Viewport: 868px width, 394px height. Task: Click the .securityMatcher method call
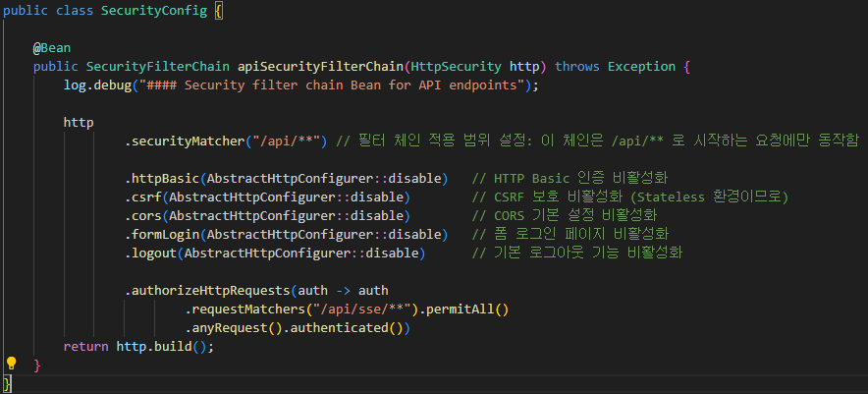[x=185, y=141]
